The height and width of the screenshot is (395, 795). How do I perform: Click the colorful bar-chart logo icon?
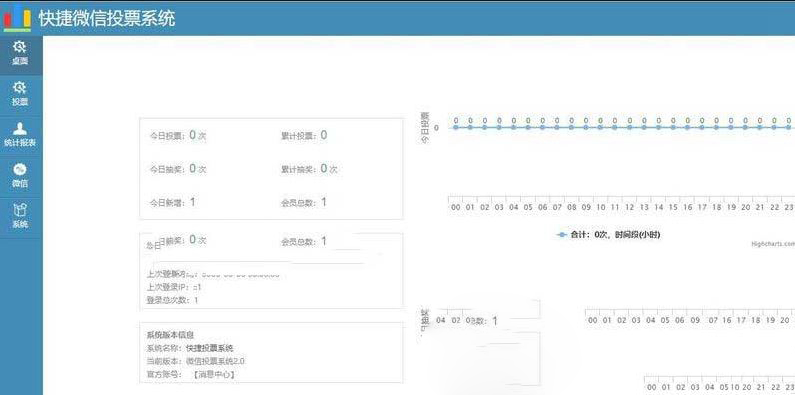17,18
